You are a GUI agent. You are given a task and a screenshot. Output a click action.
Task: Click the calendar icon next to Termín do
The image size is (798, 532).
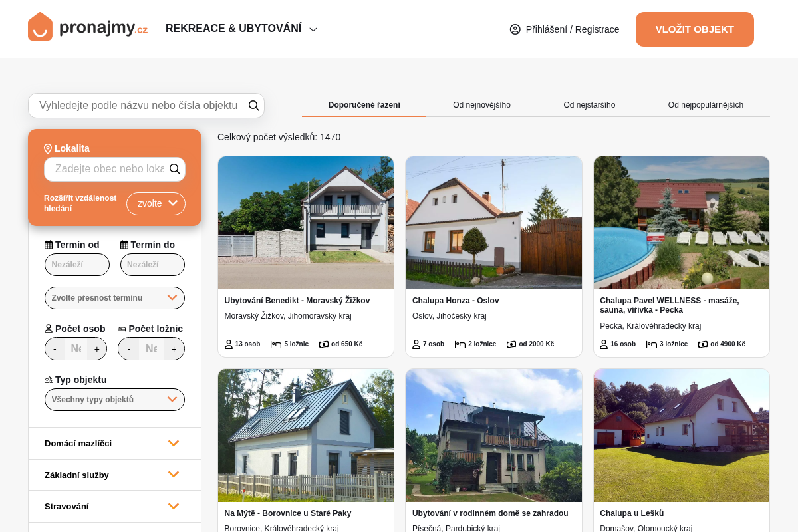[x=124, y=245]
